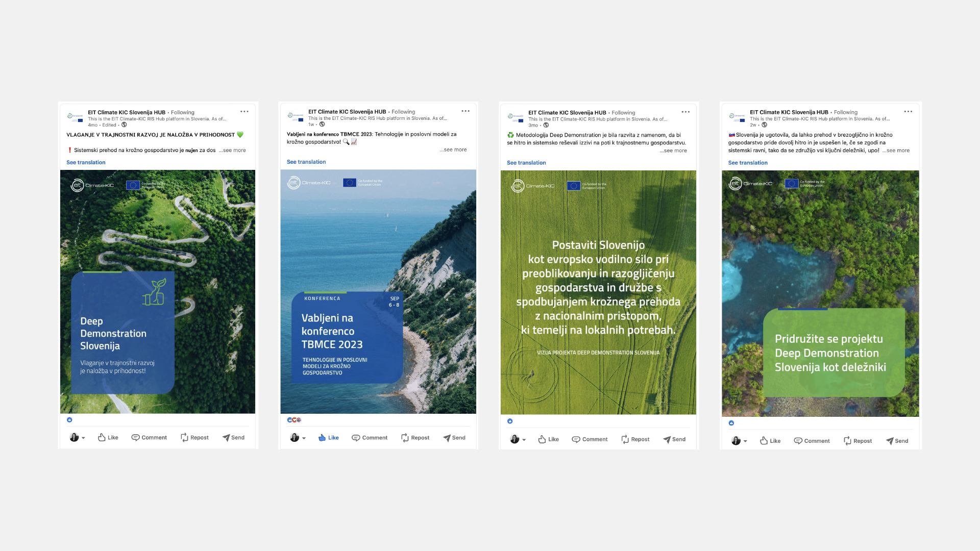View reactions on the TBMCE conference post
This screenshot has width=980, height=551.
pos(294,420)
